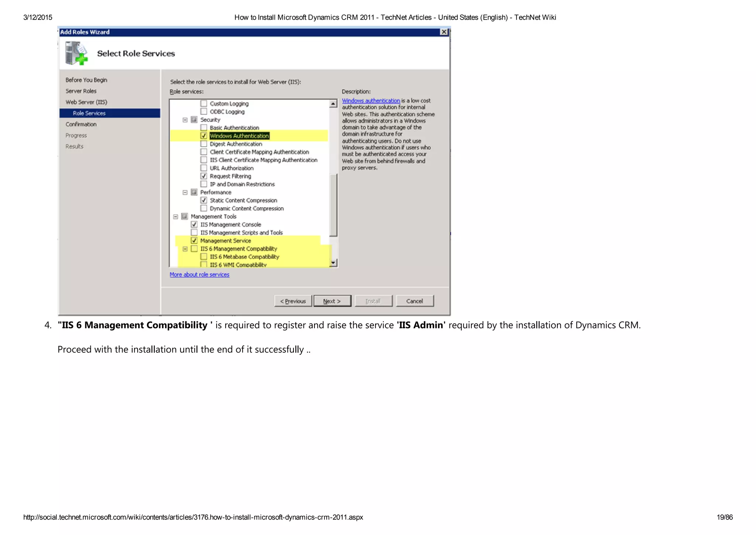The width and height of the screenshot is (756, 535).
Task: Click the page URL in footer
Action: 193,517
